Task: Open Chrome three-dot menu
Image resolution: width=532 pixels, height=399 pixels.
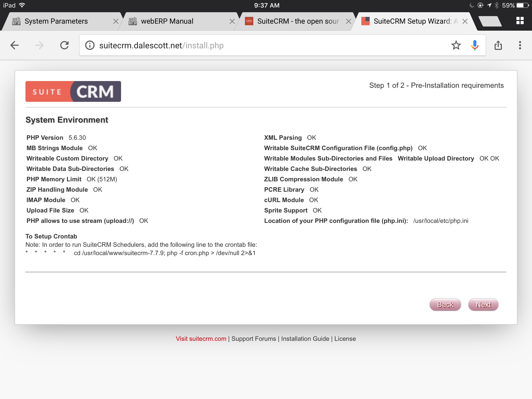Action: click(x=520, y=45)
